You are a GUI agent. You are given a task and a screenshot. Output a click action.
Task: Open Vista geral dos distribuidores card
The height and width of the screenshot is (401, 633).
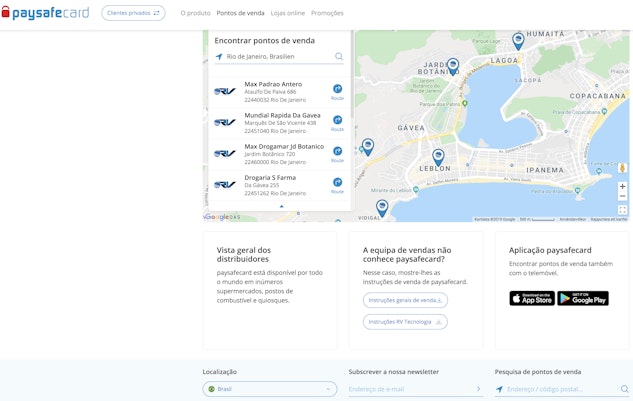270,290
